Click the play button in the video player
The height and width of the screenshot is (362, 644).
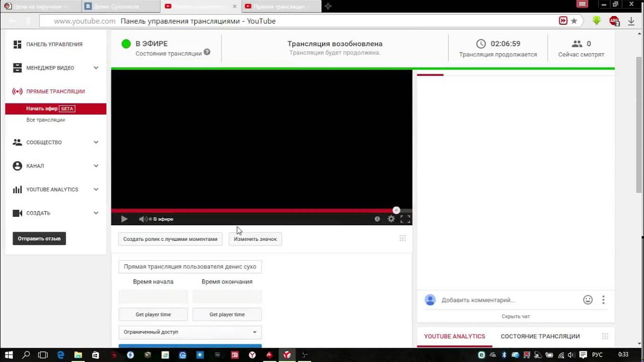click(124, 219)
